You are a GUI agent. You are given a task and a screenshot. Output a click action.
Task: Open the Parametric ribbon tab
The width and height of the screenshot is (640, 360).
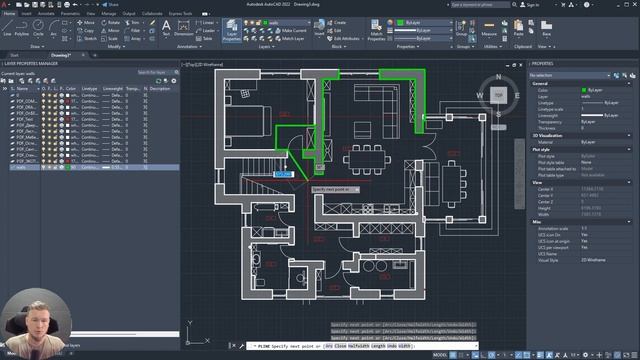click(x=70, y=13)
